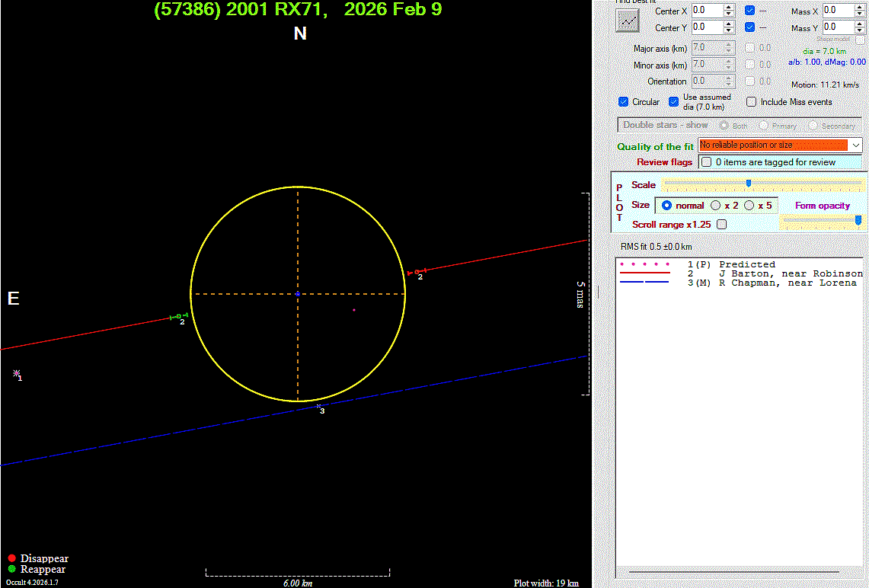This screenshot has height=588, width=869.
Task: Increase Center X with the up arrow
Action: 729,8
